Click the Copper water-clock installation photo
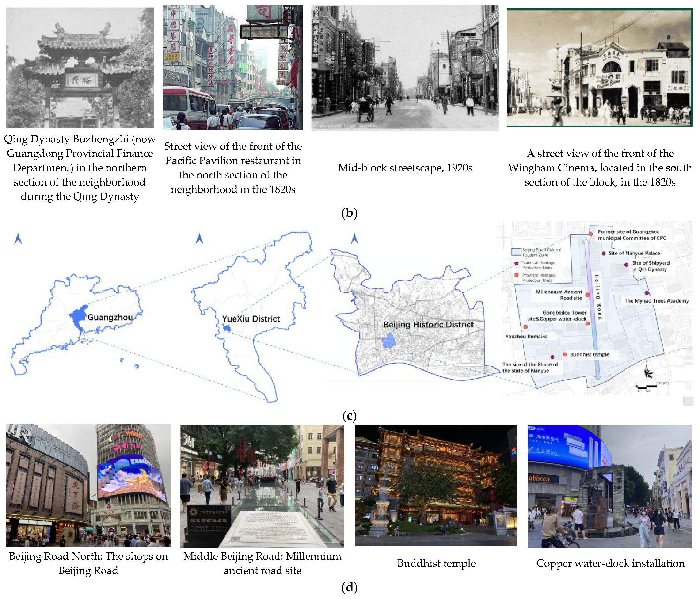Screen dimensions: 700x599 (610, 486)
